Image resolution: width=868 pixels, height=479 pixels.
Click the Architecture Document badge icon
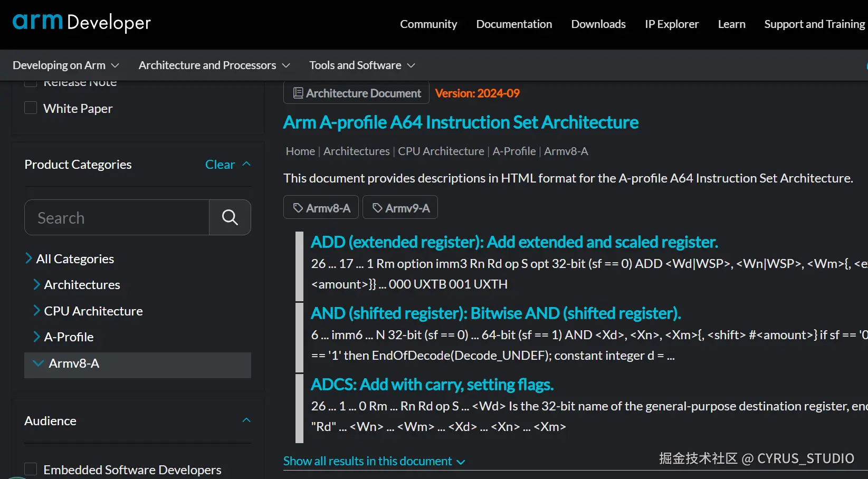298,93
